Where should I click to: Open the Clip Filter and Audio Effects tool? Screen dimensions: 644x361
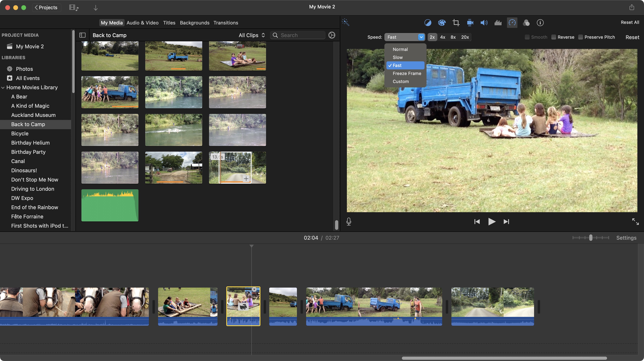(526, 23)
